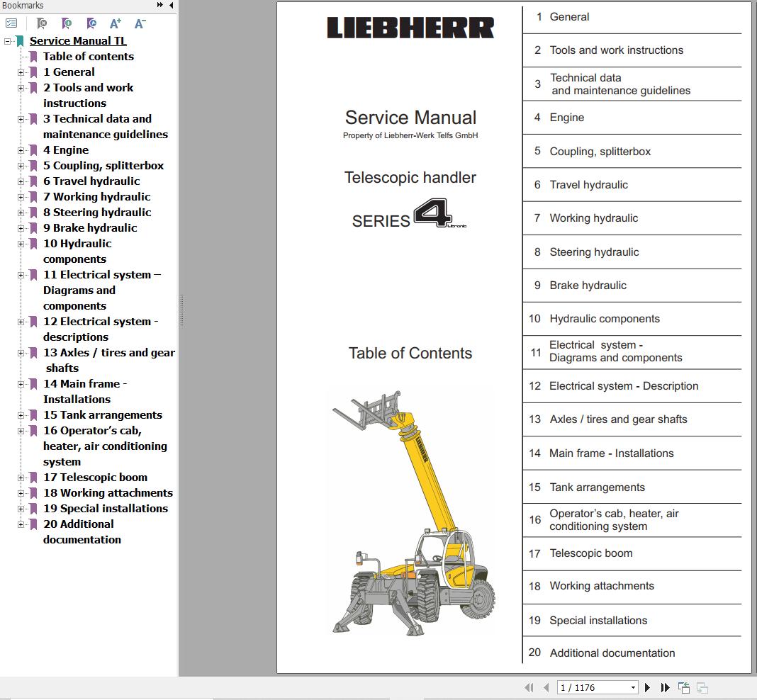Collapse the Bookmarks panel with the arrow

coord(171,6)
